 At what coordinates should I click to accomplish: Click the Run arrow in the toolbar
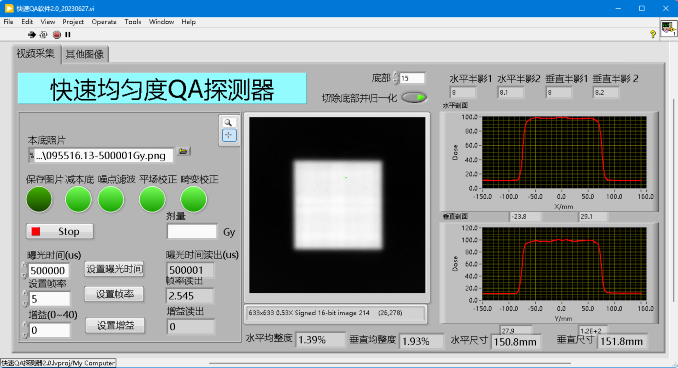pyautogui.click(x=32, y=35)
